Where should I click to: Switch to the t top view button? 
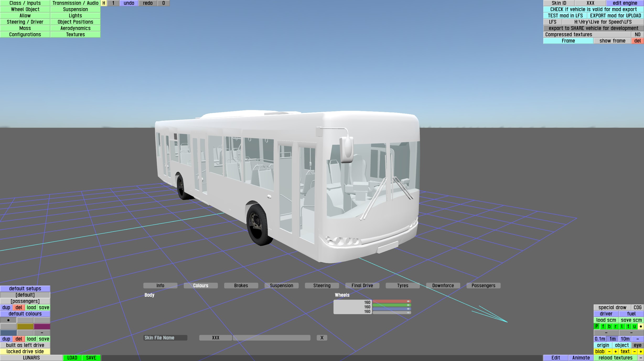pyautogui.click(x=628, y=326)
